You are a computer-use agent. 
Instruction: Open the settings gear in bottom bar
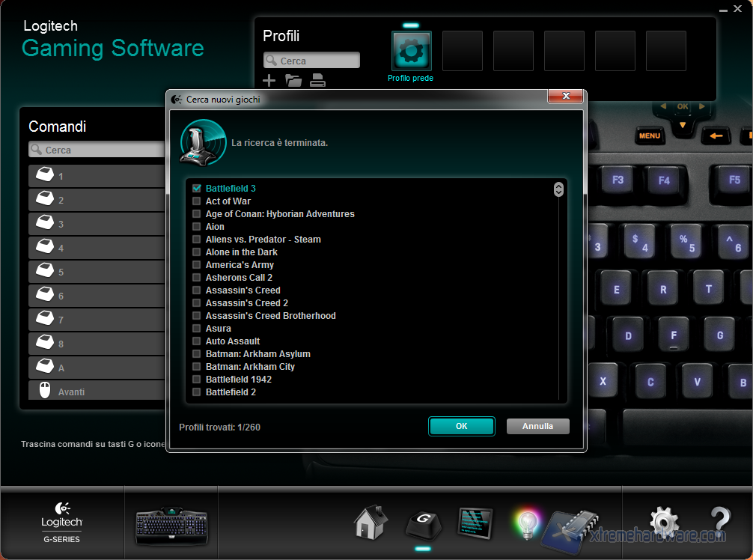click(663, 523)
